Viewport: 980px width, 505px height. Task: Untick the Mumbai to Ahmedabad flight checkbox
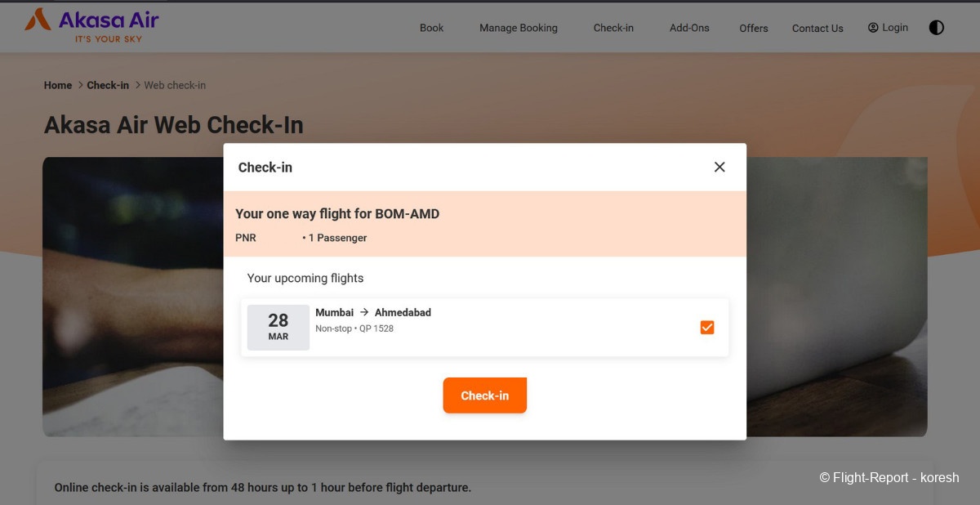pyautogui.click(x=707, y=328)
